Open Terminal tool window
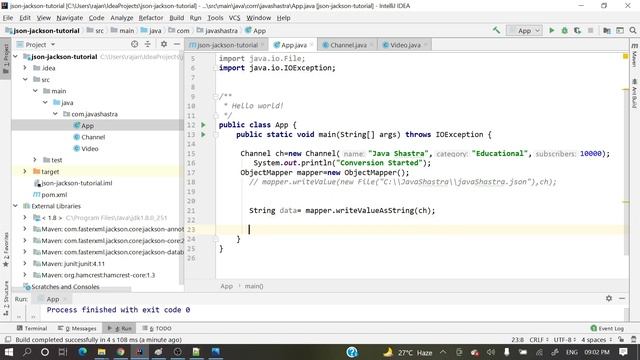This screenshot has height=360, width=640. click(32, 328)
